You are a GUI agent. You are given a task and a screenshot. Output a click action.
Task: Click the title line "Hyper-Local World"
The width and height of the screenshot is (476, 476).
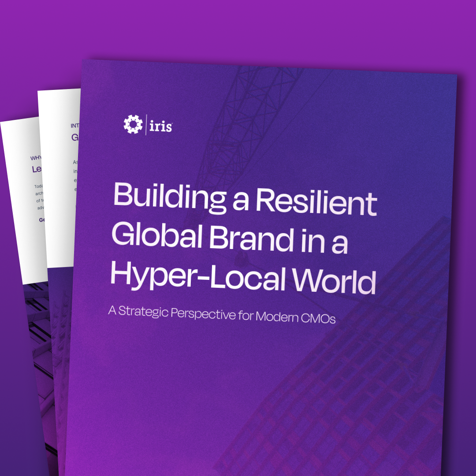point(243,278)
